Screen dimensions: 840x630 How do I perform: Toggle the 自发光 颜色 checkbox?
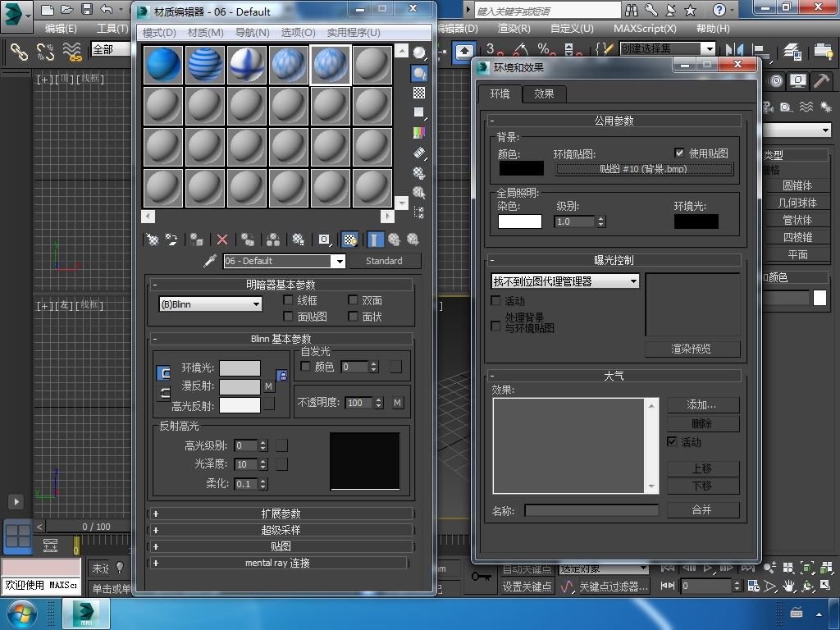click(305, 366)
